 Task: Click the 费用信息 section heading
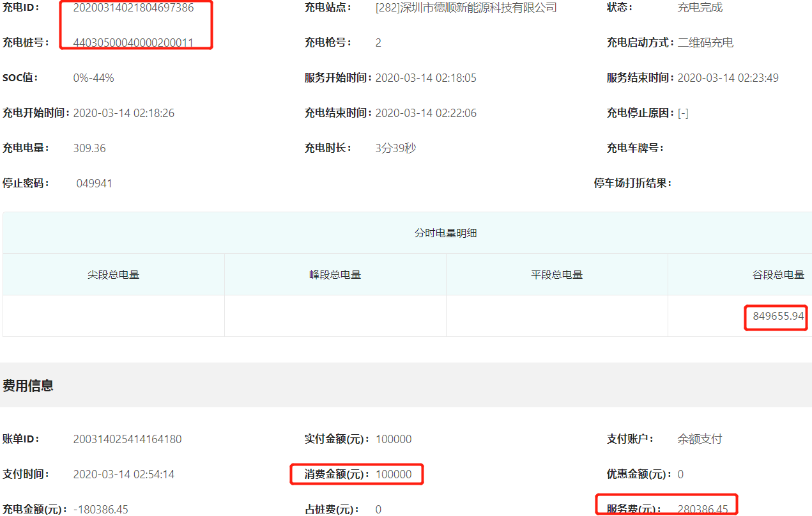click(x=28, y=386)
